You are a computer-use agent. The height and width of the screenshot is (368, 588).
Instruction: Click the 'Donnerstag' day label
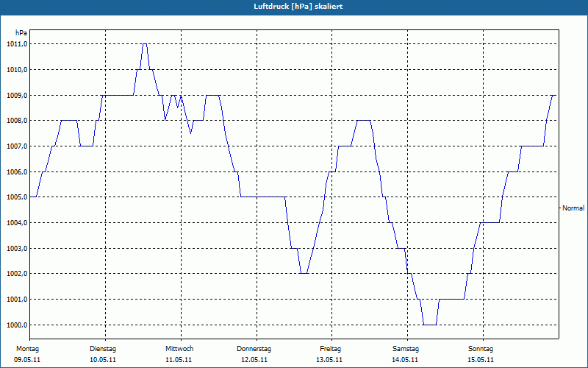pos(254,349)
